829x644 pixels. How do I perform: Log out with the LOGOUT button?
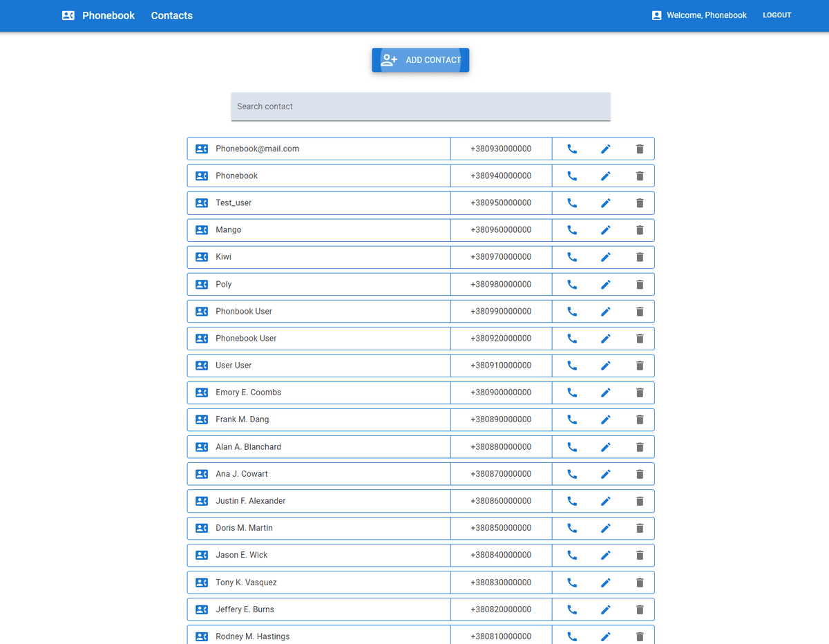pyautogui.click(x=777, y=15)
